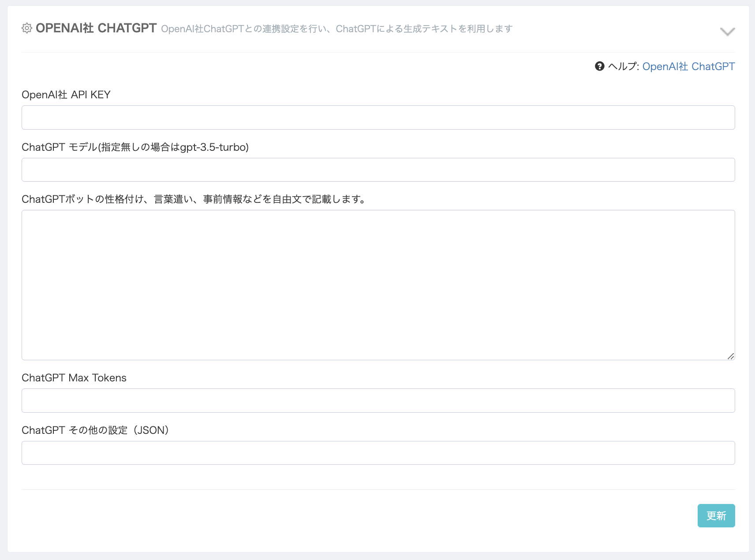Collapse the OPENAI社 CHATGPT panel chevron
Screen dimensions: 755x560
[727, 32]
